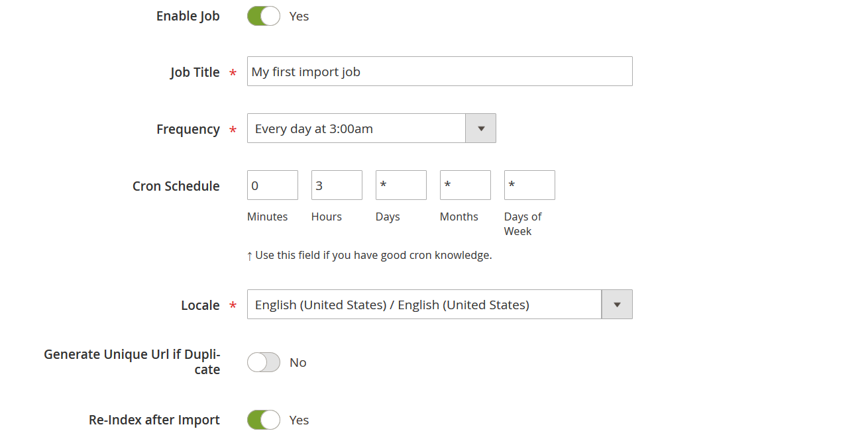Screen dimensions: 868x437
Task: Click the Yes text beside Re-Index after Import
Action: pyautogui.click(x=299, y=420)
